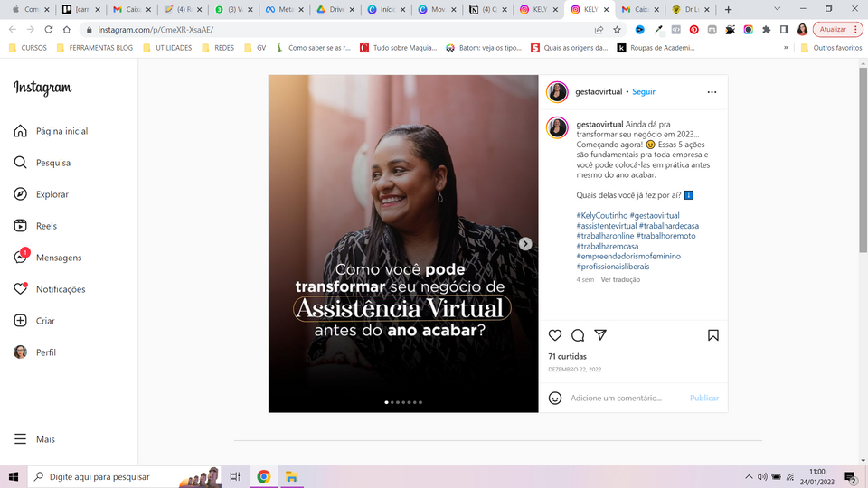Click the #KelyCoutinho hashtag link

click(x=602, y=215)
